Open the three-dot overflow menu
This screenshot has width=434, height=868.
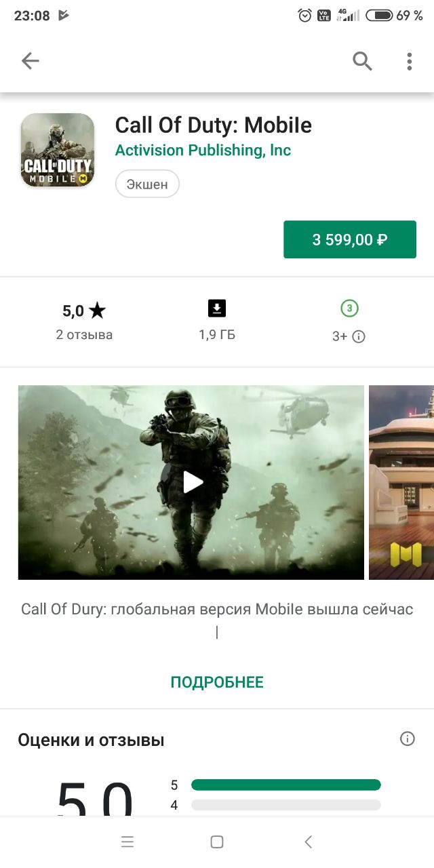point(410,61)
